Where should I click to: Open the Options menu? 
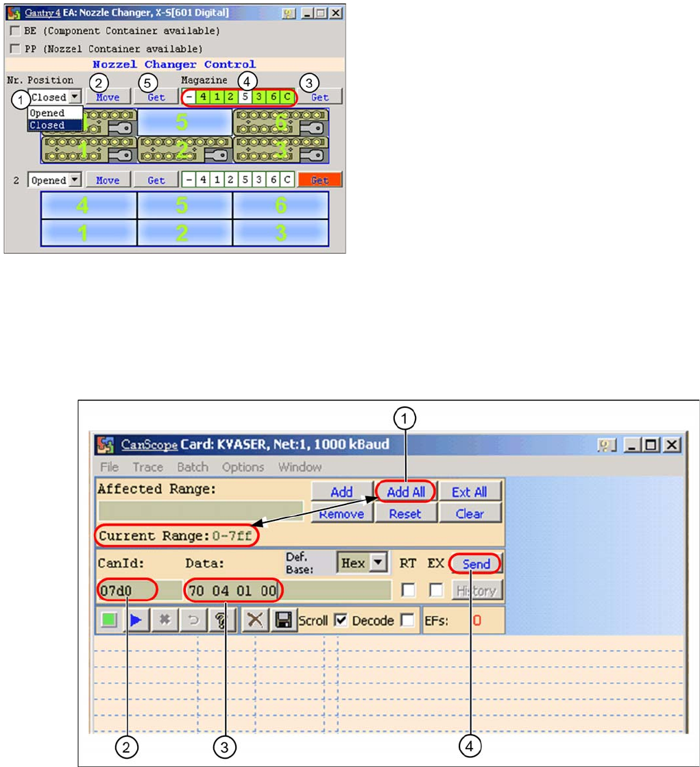(243, 467)
